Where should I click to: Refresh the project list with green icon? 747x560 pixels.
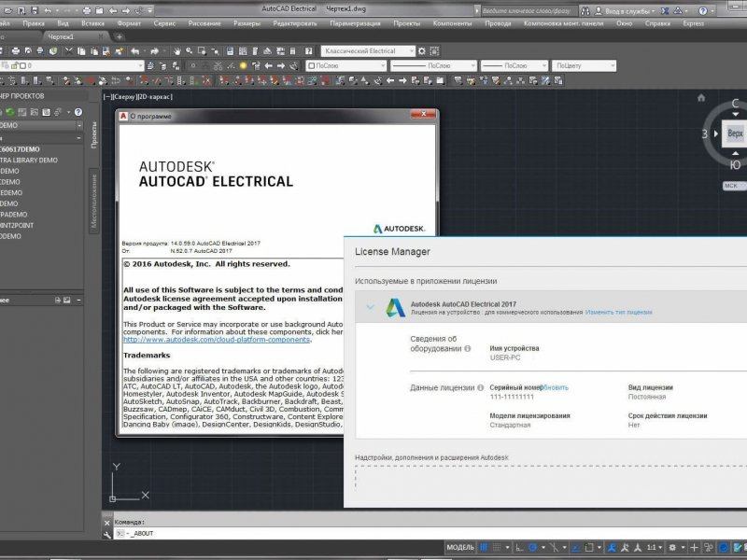[10, 112]
